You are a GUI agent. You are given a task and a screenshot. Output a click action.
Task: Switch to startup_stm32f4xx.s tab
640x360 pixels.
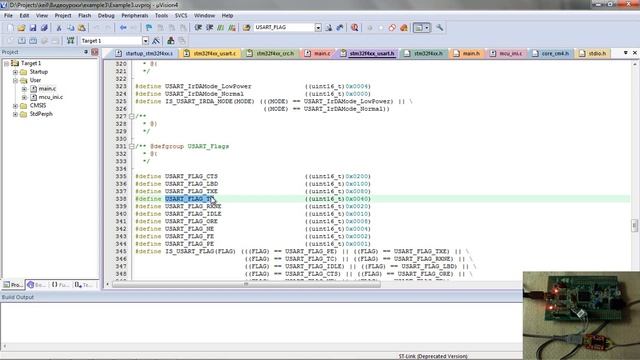click(x=144, y=53)
